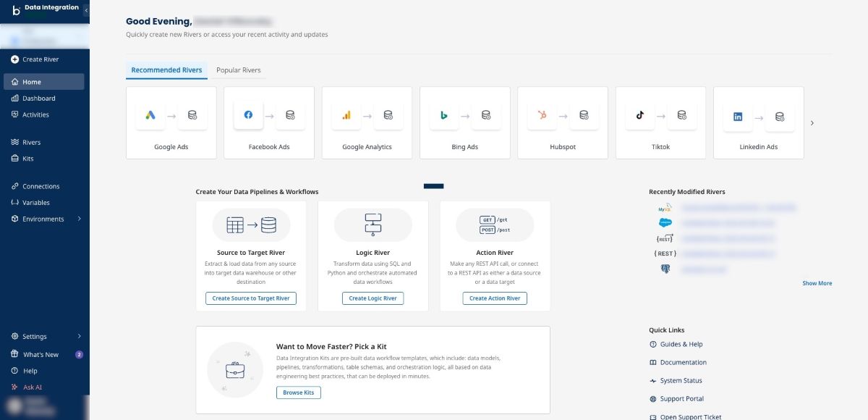Select the Recommended Rivers tab

point(166,70)
